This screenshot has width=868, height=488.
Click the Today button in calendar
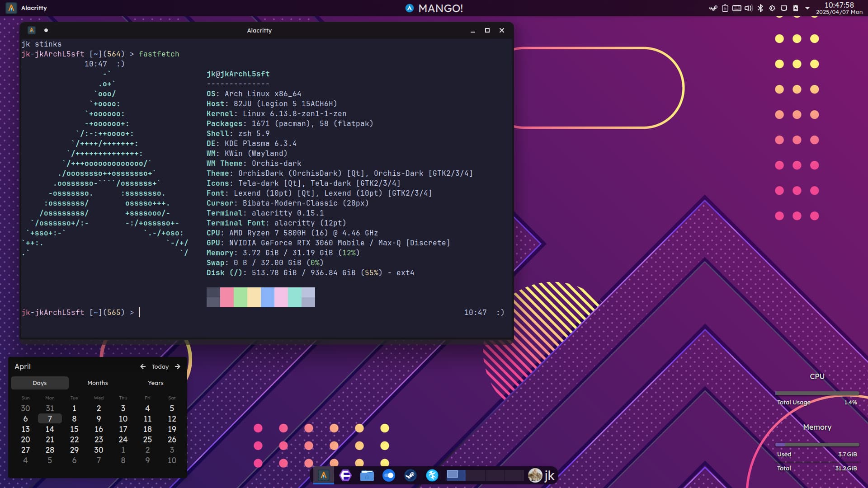[160, 366]
